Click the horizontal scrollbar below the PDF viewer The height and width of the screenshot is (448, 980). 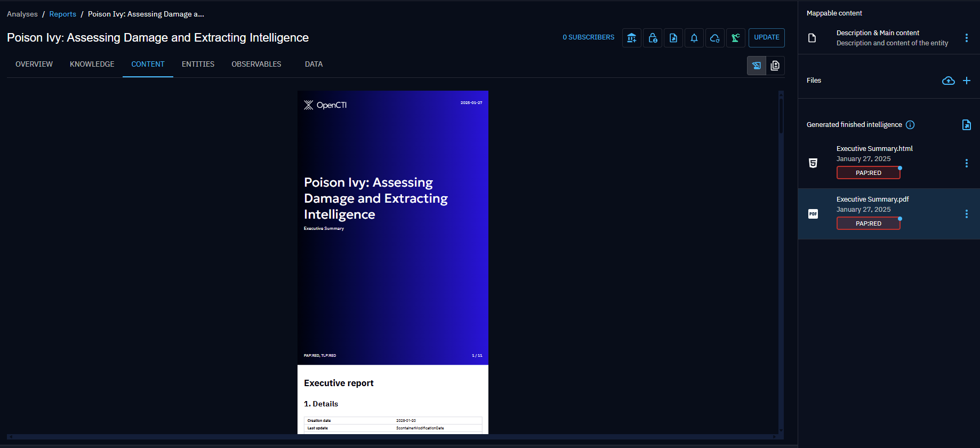[x=393, y=437]
